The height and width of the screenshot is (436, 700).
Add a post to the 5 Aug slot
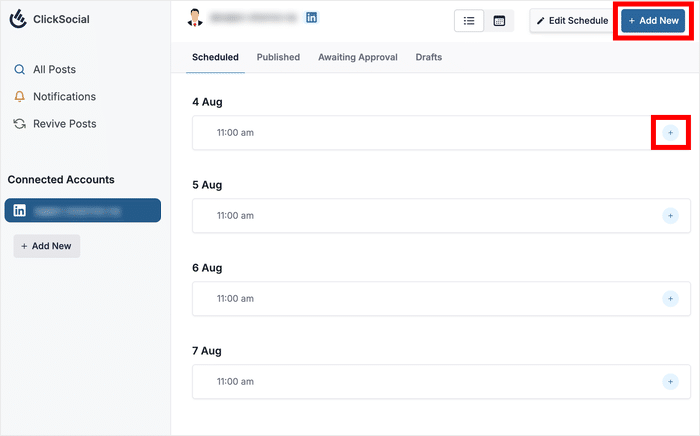click(670, 216)
